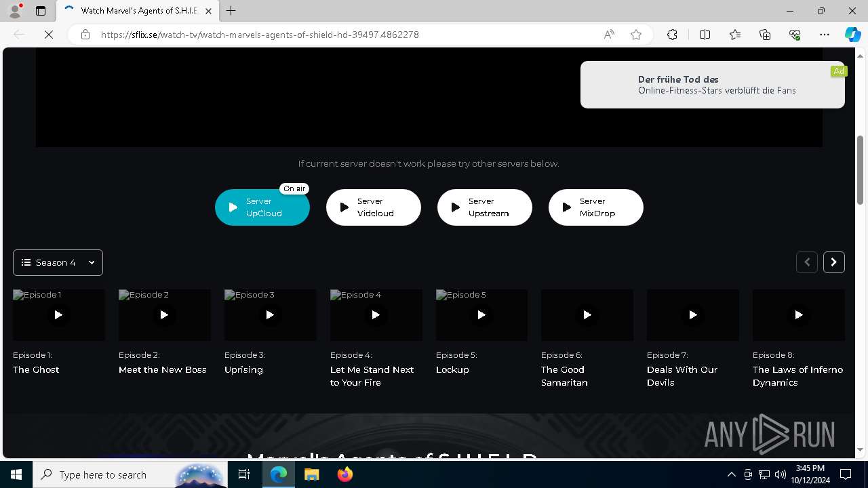Viewport: 868px width, 488px height.
Task: Click the green Ad badge
Action: [x=839, y=71]
